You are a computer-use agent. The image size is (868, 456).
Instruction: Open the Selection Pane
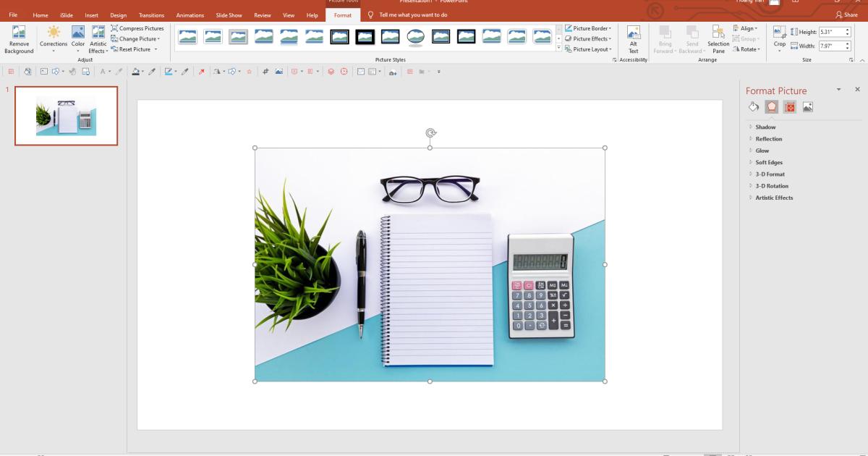(718, 38)
